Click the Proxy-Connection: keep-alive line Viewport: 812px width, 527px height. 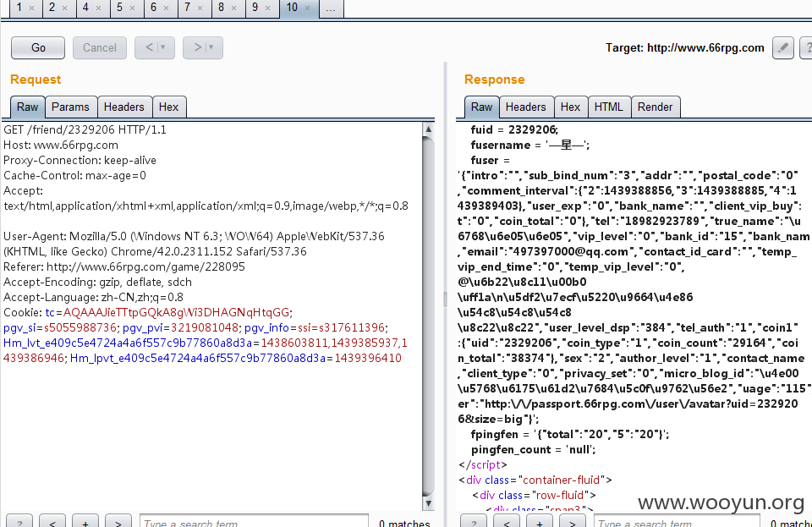pos(80,160)
